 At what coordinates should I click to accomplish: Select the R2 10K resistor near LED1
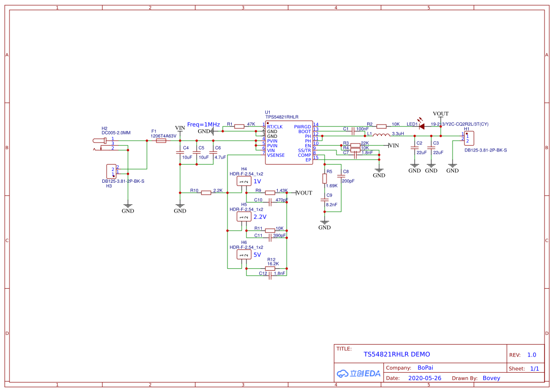pos(381,126)
